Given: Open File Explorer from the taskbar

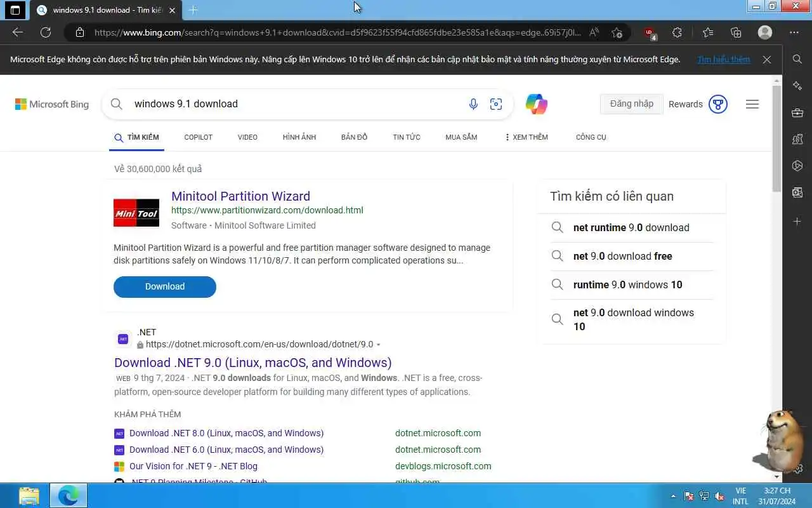Looking at the screenshot, I should [29, 495].
